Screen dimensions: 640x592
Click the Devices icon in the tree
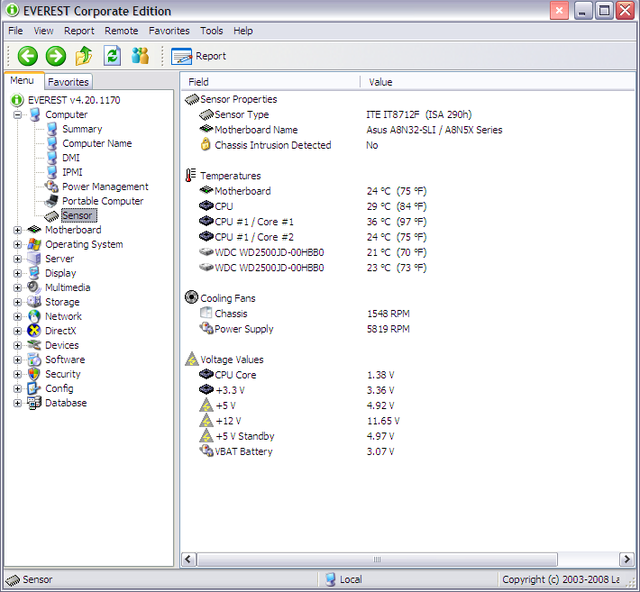pyautogui.click(x=34, y=345)
